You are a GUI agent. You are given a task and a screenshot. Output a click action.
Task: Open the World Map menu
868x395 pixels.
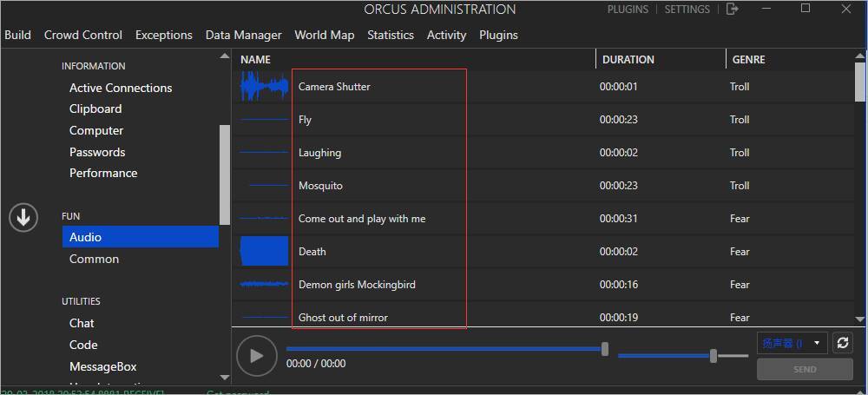324,35
